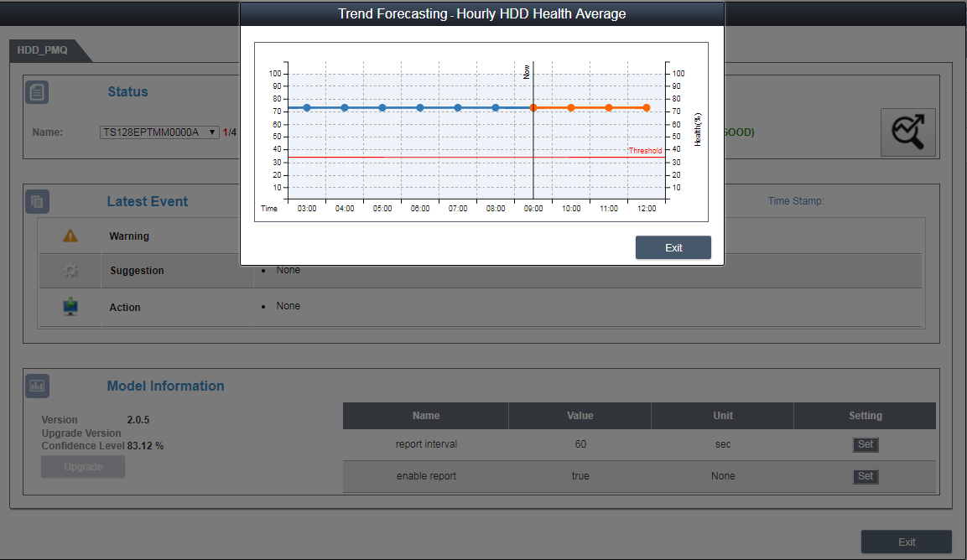Click the Status section document icon
The height and width of the screenshot is (560, 967).
(x=37, y=92)
